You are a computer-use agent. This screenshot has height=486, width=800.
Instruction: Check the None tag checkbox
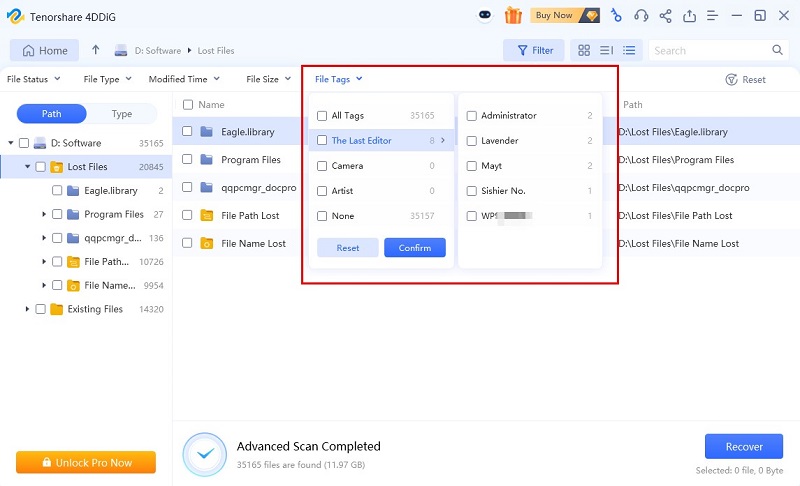(322, 216)
